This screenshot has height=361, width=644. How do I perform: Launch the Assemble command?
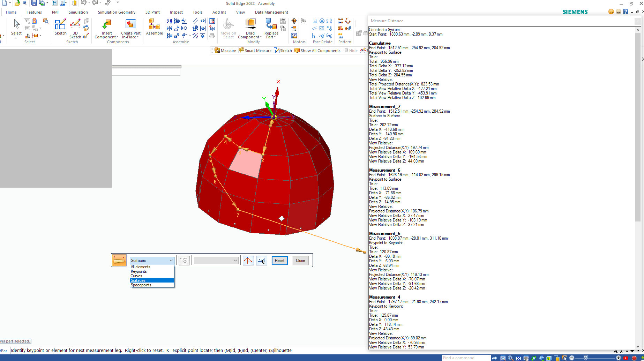tap(155, 27)
